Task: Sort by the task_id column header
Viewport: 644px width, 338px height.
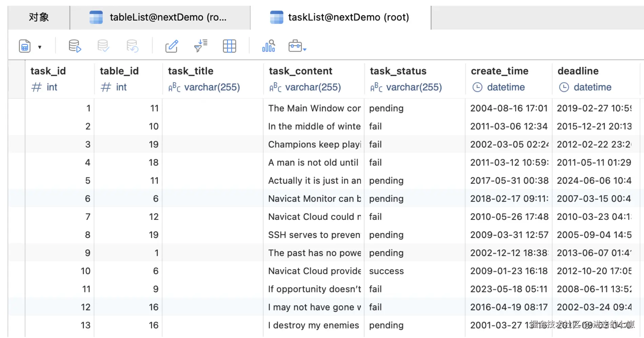Action: point(48,71)
